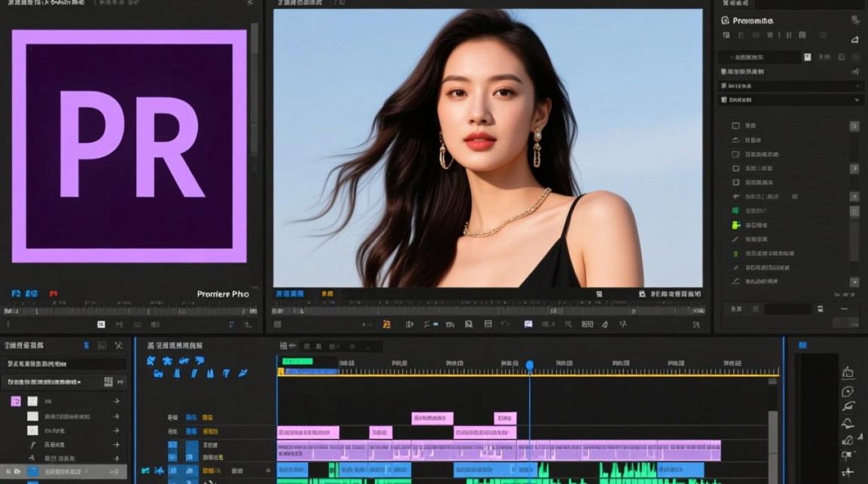Click the "Premiere Pho" label under the logo
Screen dimensions: 868x484
(x=223, y=294)
